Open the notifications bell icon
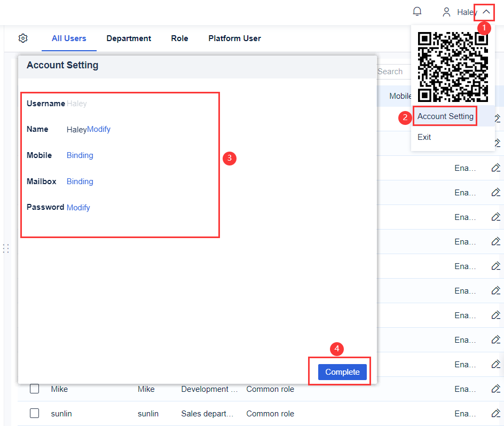Image resolution: width=504 pixels, height=426 pixels. [417, 11]
